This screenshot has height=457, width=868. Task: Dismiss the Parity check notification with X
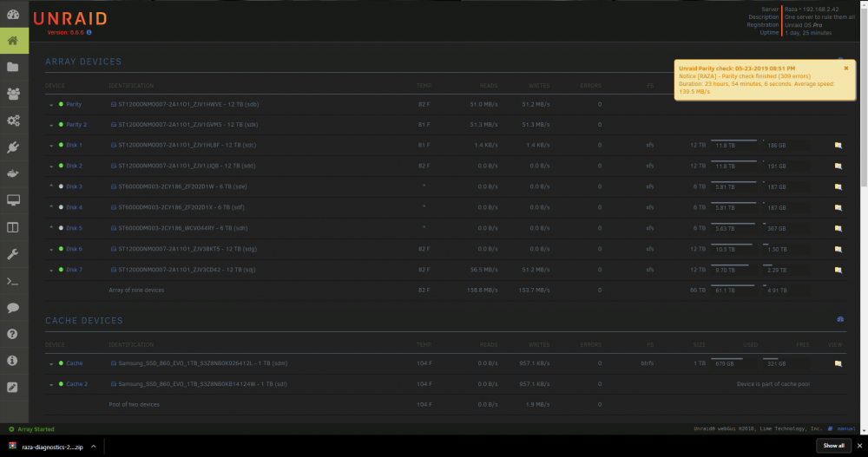[845, 68]
